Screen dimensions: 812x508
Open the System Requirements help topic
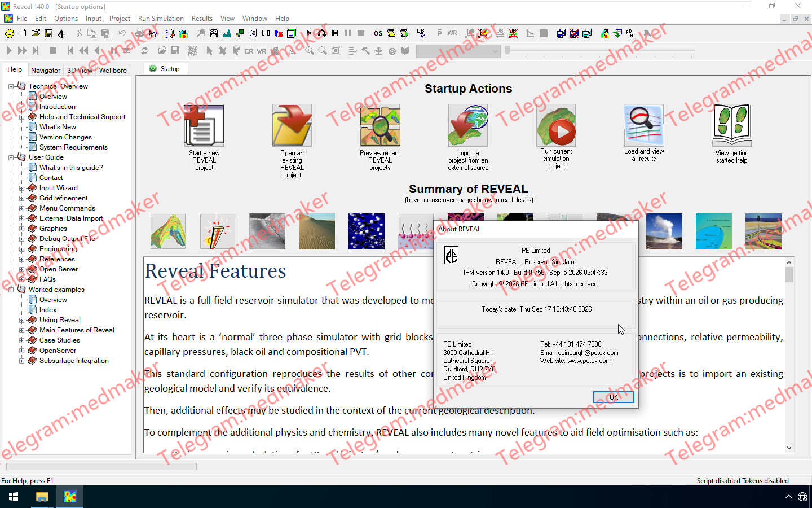(73, 147)
